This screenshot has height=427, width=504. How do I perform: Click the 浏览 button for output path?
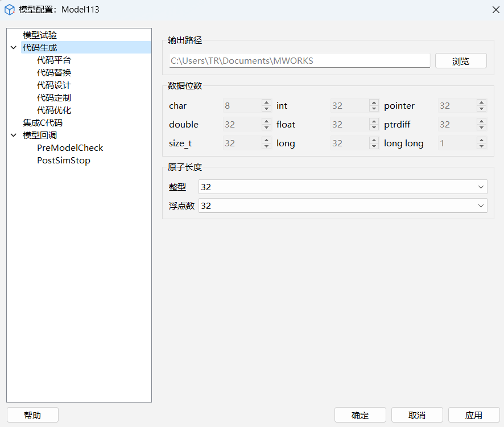pos(461,61)
